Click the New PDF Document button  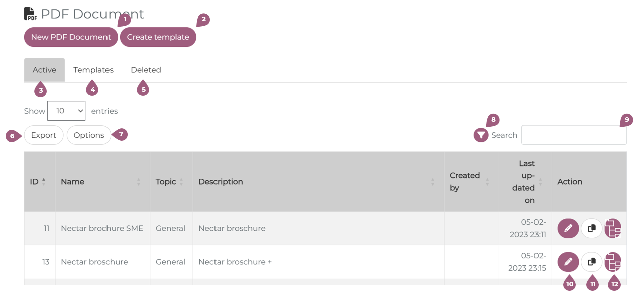pyautogui.click(x=71, y=37)
